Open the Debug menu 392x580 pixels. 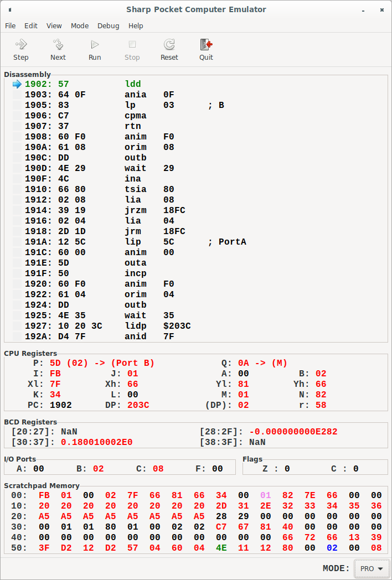(x=109, y=26)
